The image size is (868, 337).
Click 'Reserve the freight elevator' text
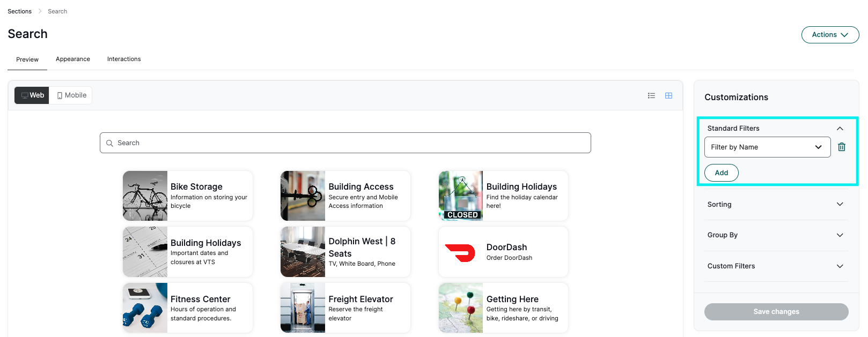click(x=356, y=314)
